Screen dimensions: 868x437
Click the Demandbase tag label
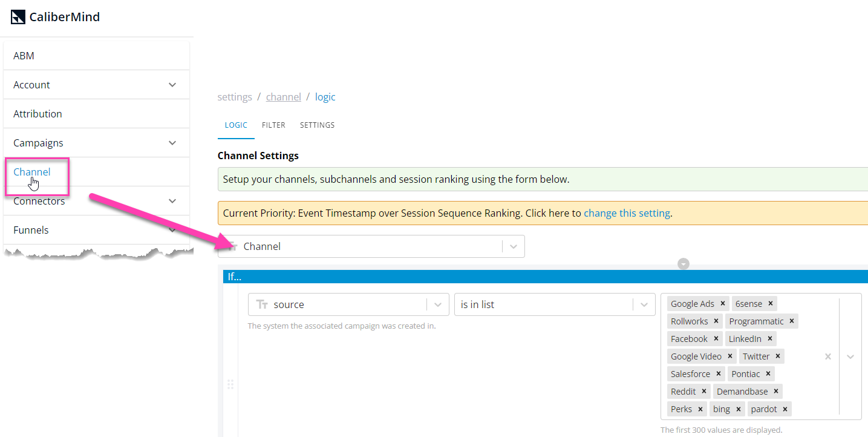742,392
